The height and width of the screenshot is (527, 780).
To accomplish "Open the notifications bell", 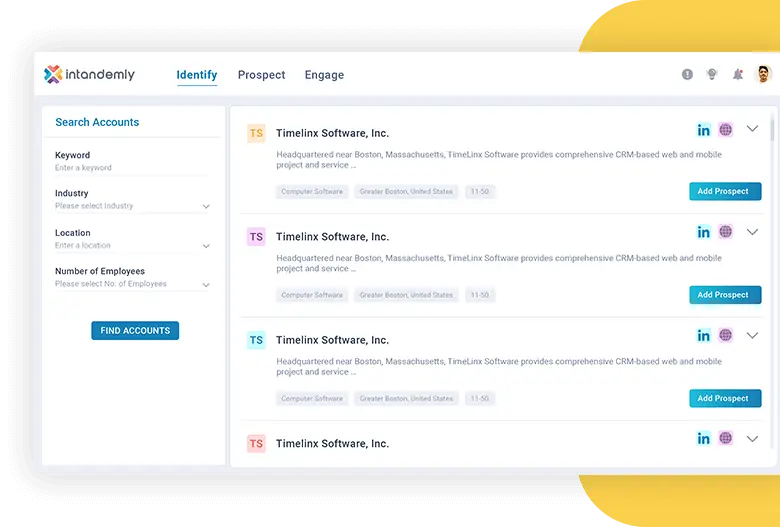I will pos(738,74).
